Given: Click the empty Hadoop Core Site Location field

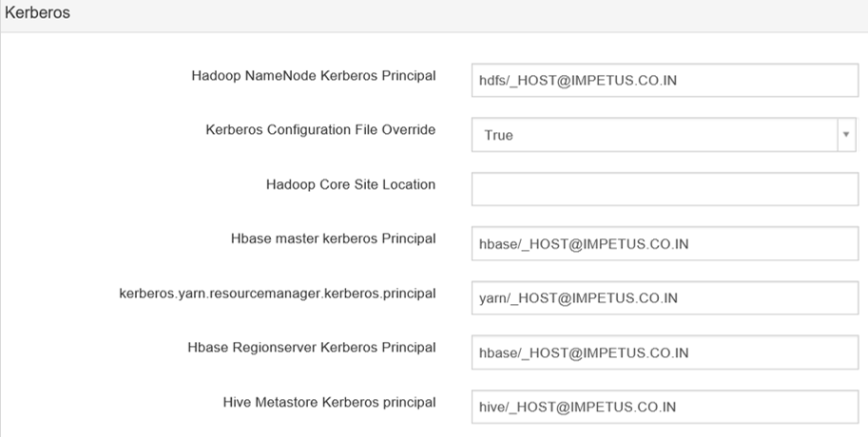Looking at the screenshot, I should point(664,189).
